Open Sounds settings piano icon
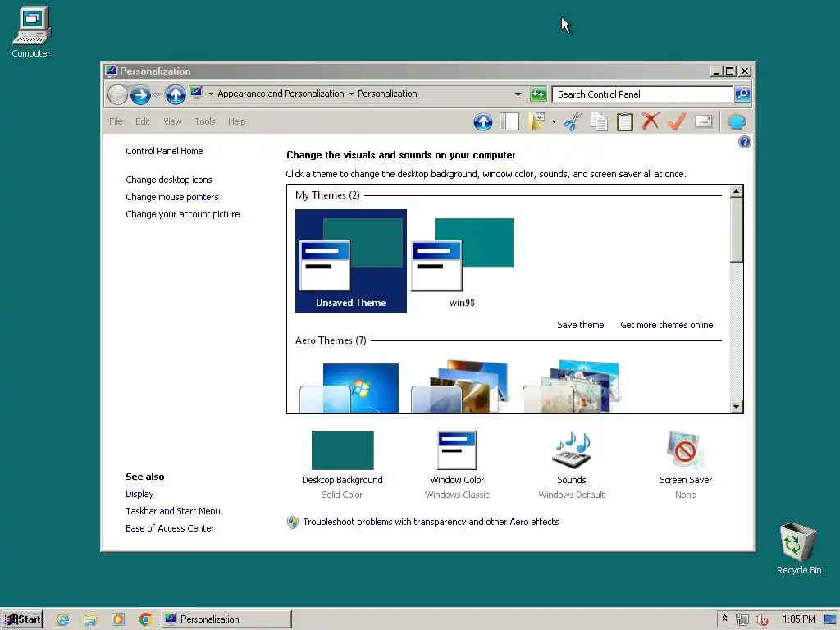Image resolution: width=840 pixels, height=630 pixels. 572,450
